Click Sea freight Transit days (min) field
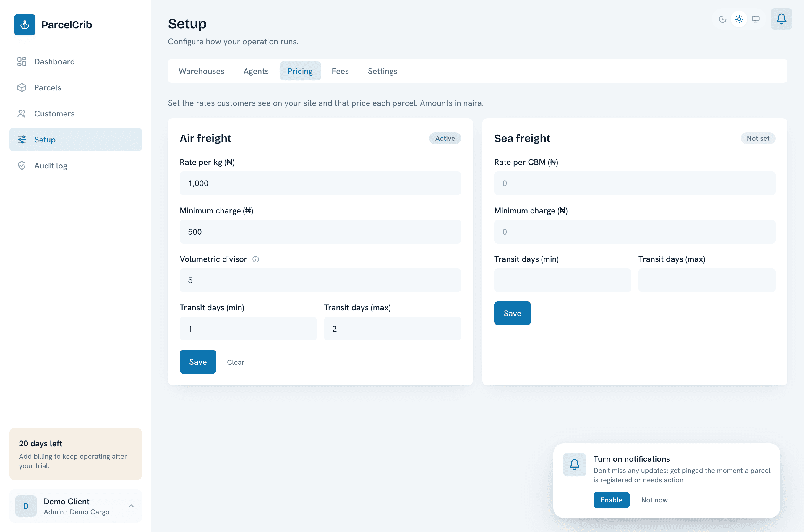 click(563, 280)
